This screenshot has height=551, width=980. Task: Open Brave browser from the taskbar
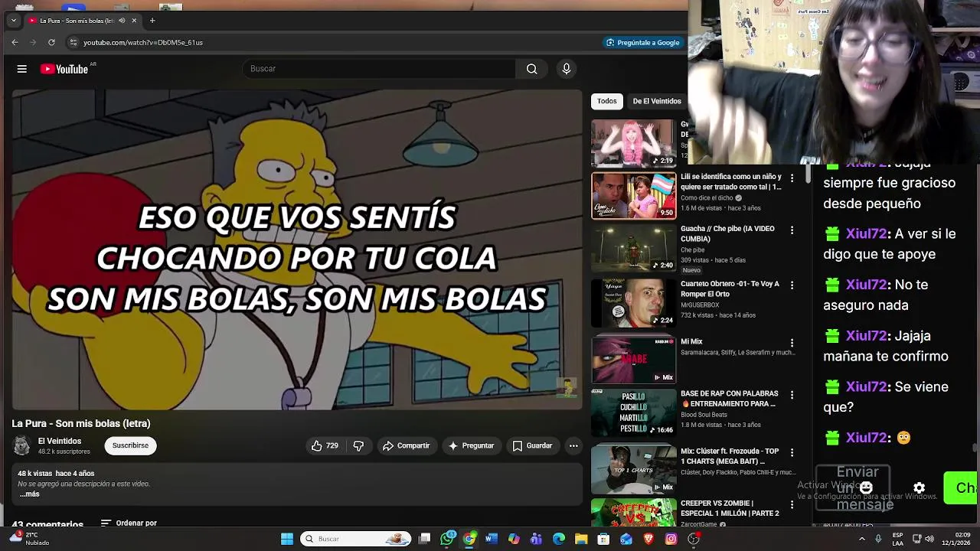649,539
